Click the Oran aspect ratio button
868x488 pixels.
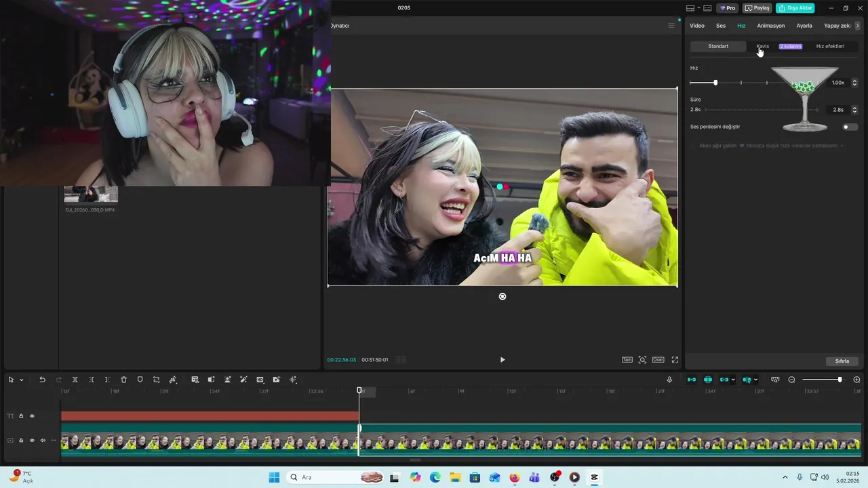(x=658, y=360)
